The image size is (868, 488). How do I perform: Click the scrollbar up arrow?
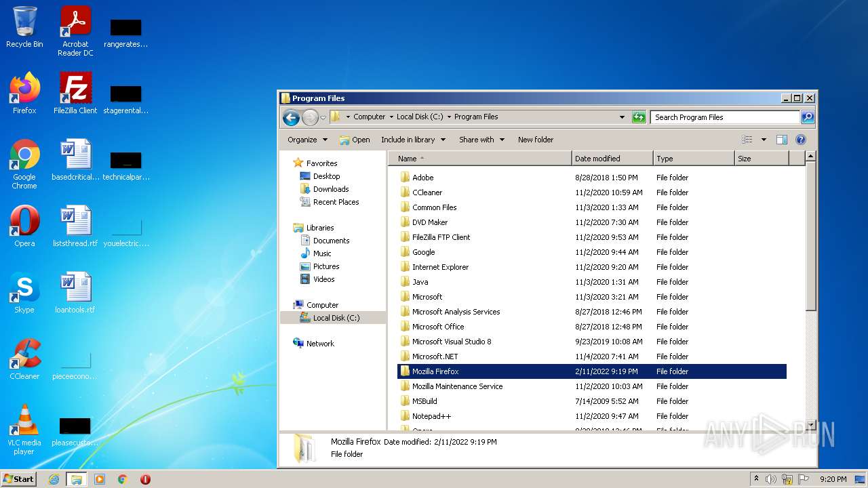tap(810, 157)
